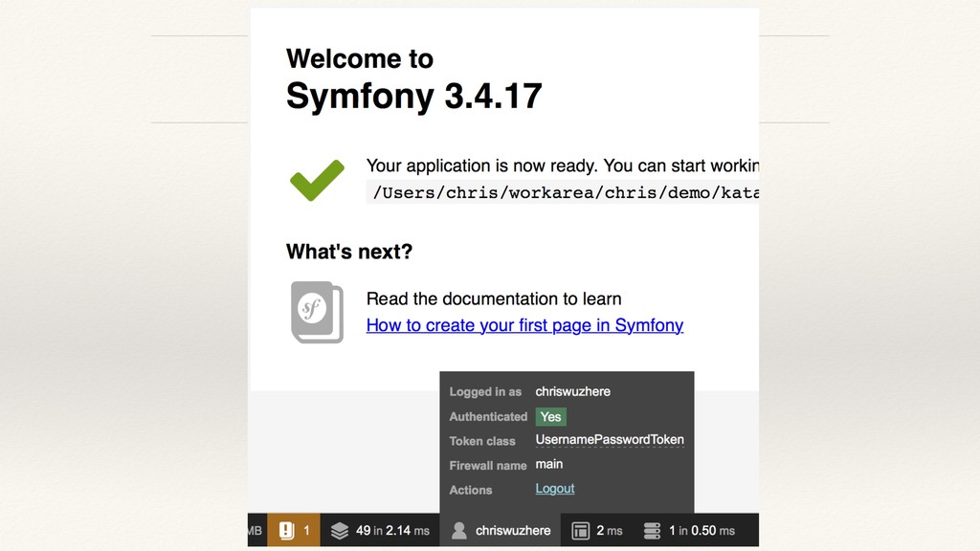Click the logged-in username chriswuzhere value
The width and height of the screenshot is (980, 551).
pyautogui.click(x=572, y=391)
